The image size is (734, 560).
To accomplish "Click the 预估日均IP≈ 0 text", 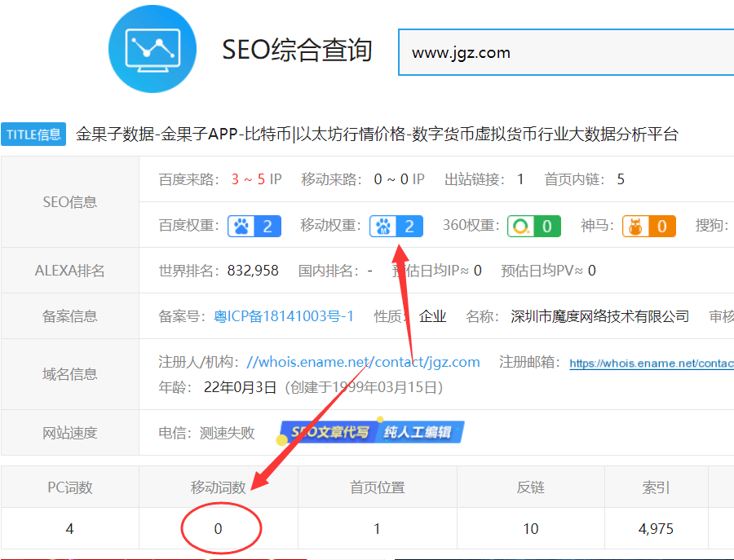I will pos(437,271).
